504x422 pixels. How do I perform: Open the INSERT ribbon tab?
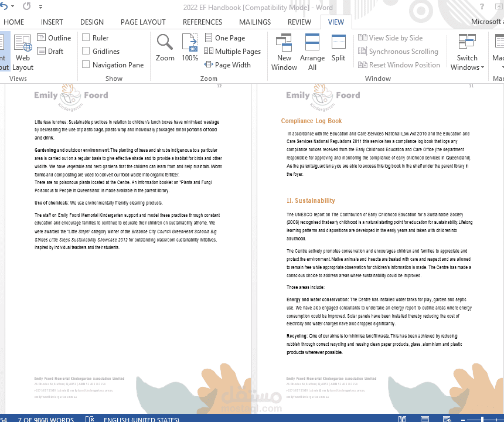pos(52,22)
